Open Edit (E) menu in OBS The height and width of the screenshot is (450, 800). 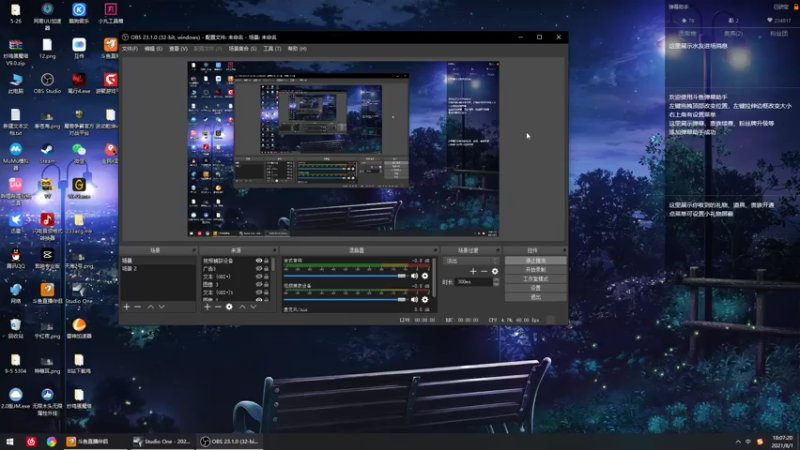coord(153,48)
